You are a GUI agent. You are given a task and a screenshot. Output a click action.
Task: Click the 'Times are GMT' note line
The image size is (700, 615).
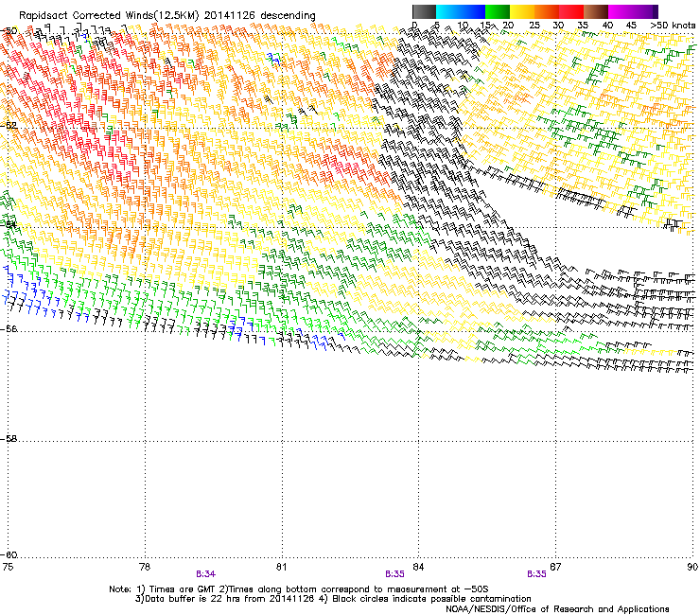[x=299, y=589]
